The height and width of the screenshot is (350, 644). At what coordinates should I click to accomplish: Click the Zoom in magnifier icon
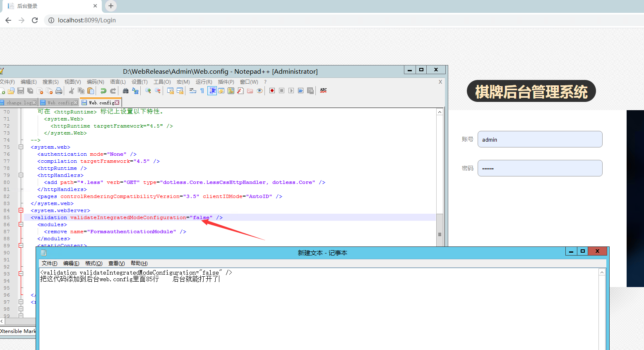[x=148, y=91]
